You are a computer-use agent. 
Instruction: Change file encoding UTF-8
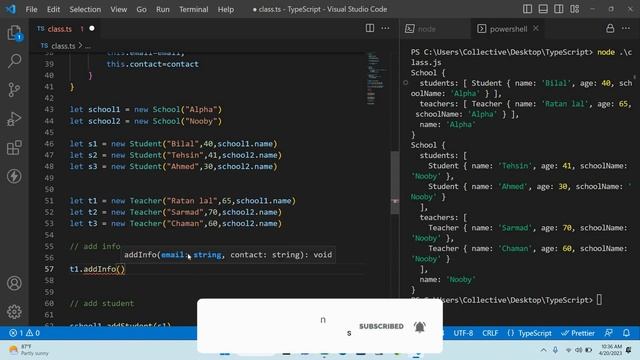463,333
